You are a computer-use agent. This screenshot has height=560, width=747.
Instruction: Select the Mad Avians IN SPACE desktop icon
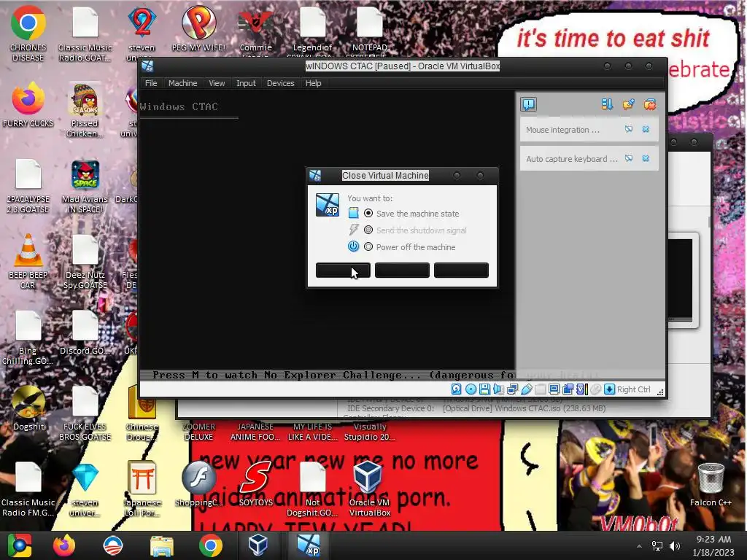click(x=85, y=186)
